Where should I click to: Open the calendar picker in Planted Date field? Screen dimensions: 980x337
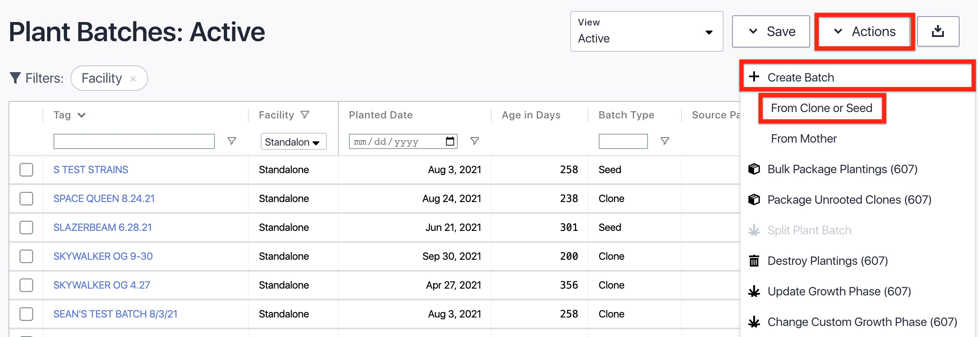pyautogui.click(x=450, y=141)
